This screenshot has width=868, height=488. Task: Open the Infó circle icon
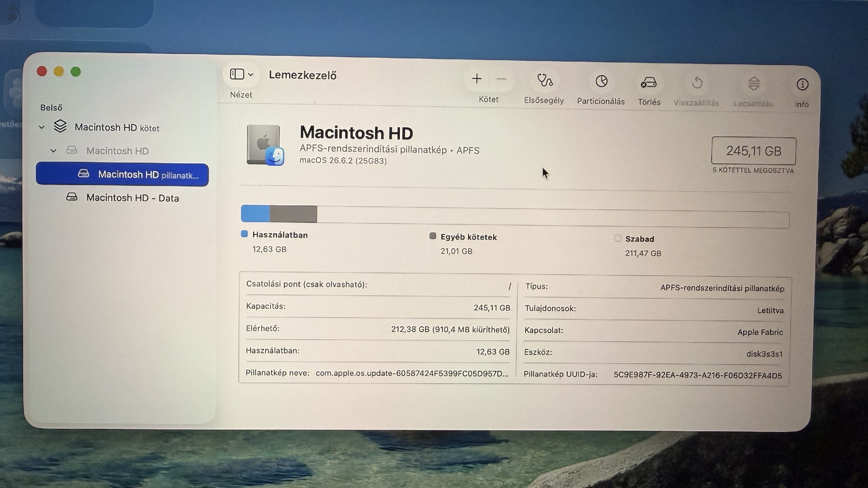802,84
